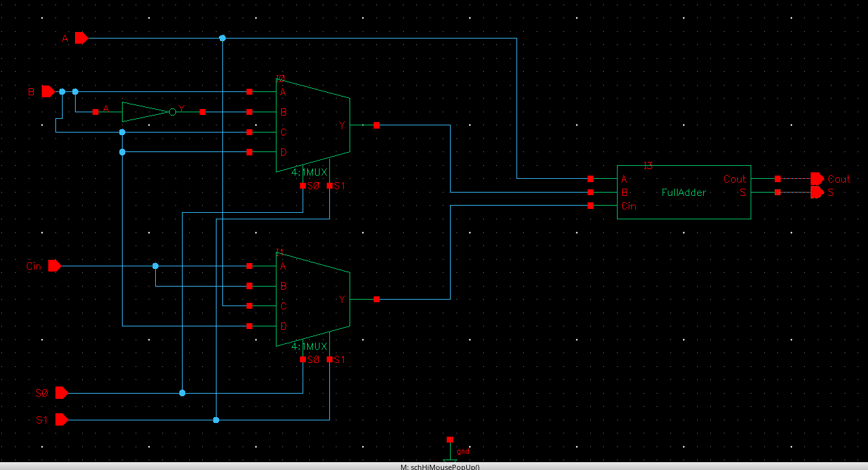Click status bar text schHiMousePopUp()
Image resolution: width=868 pixels, height=470 pixels.
point(445,467)
